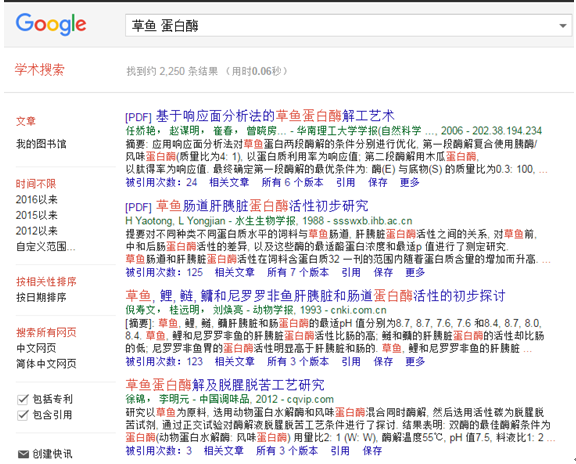Open 我的图书馆 in the sidebar
This screenshot has height=464, width=576.
[41, 144]
